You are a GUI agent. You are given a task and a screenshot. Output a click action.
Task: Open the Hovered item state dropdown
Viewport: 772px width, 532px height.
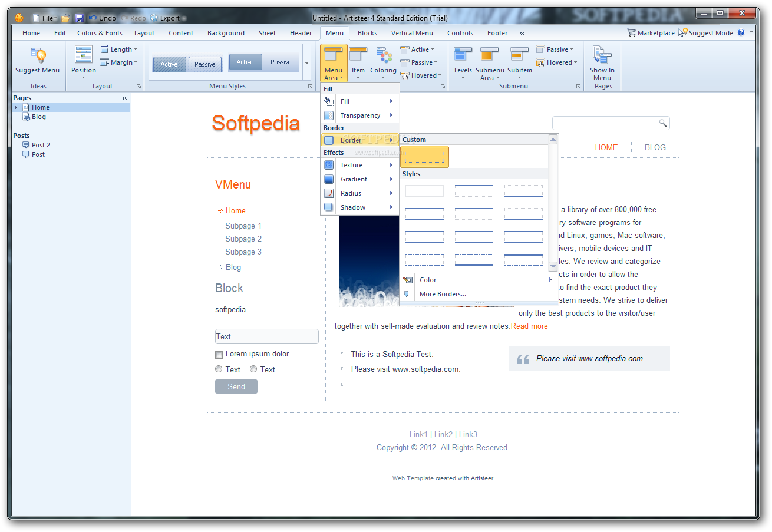tap(421, 75)
